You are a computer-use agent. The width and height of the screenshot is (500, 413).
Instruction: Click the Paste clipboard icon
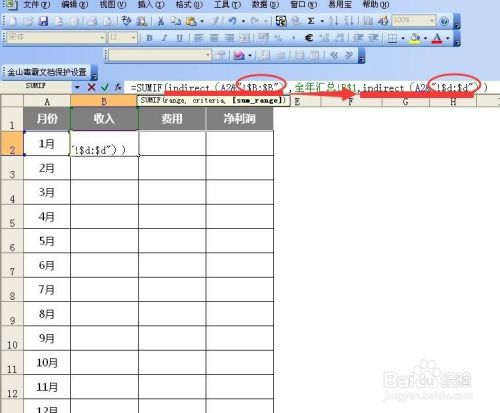191,21
